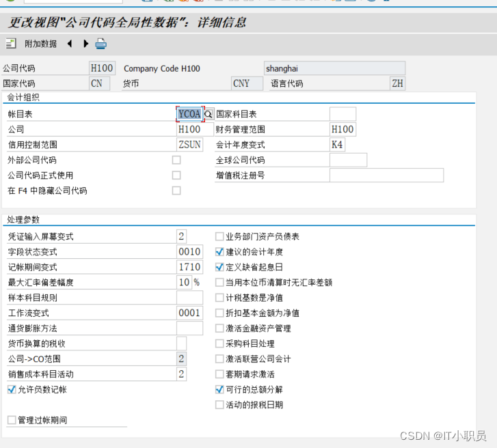Tick the 外部公司代码 checkbox

pos(176,160)
